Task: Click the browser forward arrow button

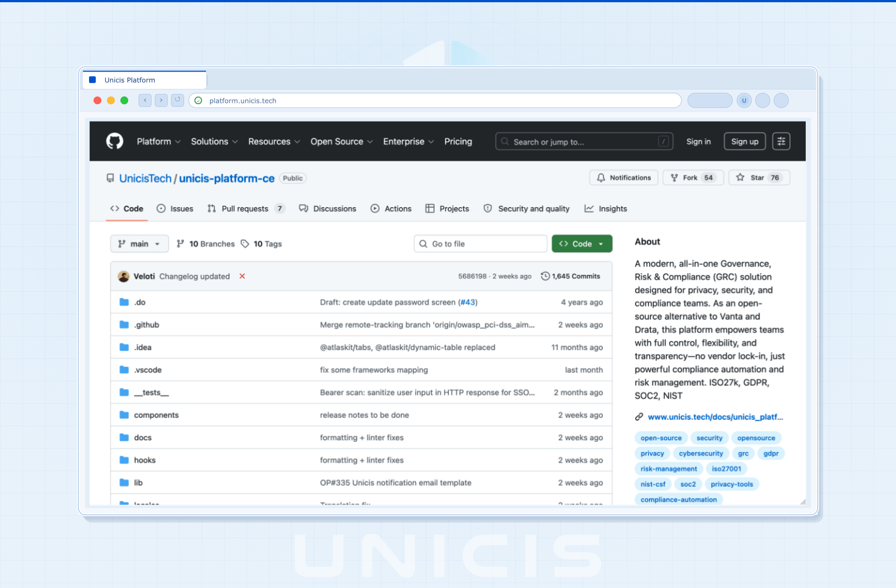Action: pos(161,100)
